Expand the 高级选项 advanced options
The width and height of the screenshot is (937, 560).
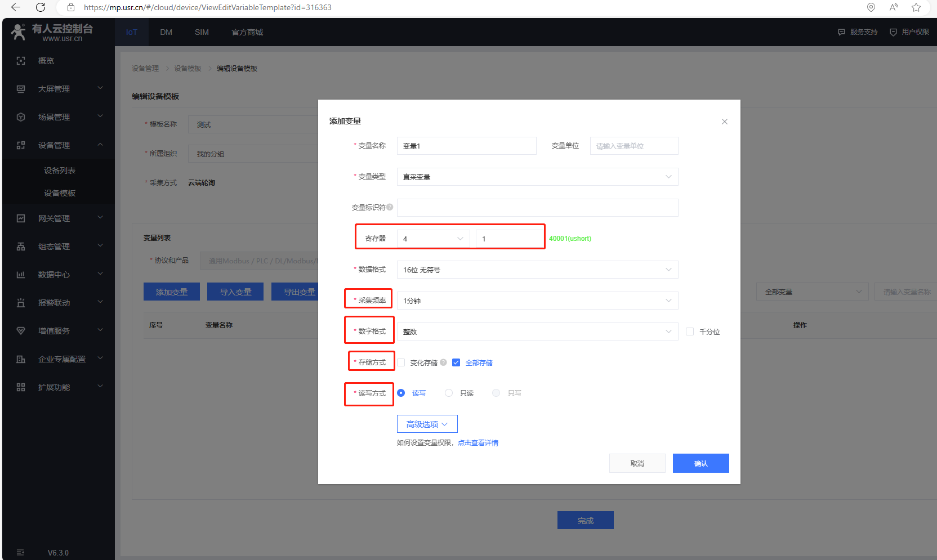click(x=427, y=424)
